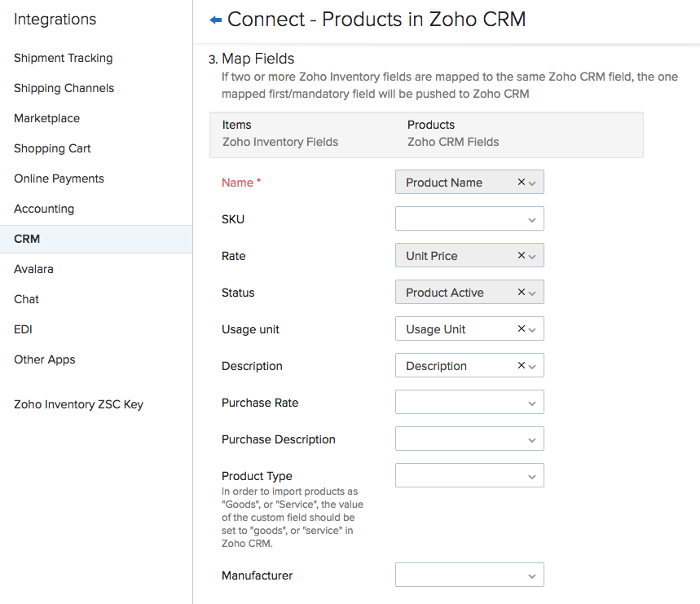The image size is (700, 604).
Task: Click the Zoho Inventory ZSC Key link
Action: [78, 404]
